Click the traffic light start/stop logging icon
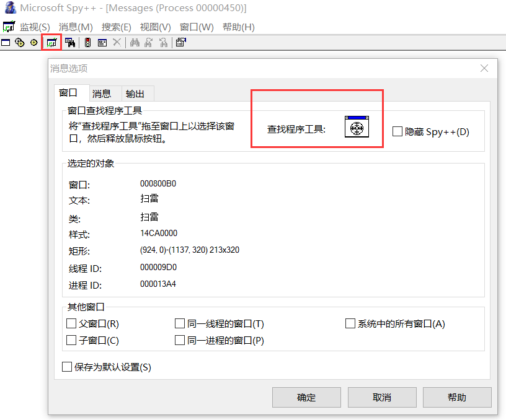The height and width of the screenshot is (420, 506). click(87, 42)
